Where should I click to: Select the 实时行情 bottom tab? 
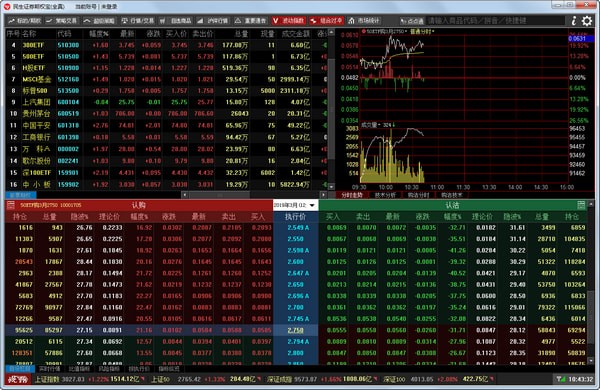[50, 369]
